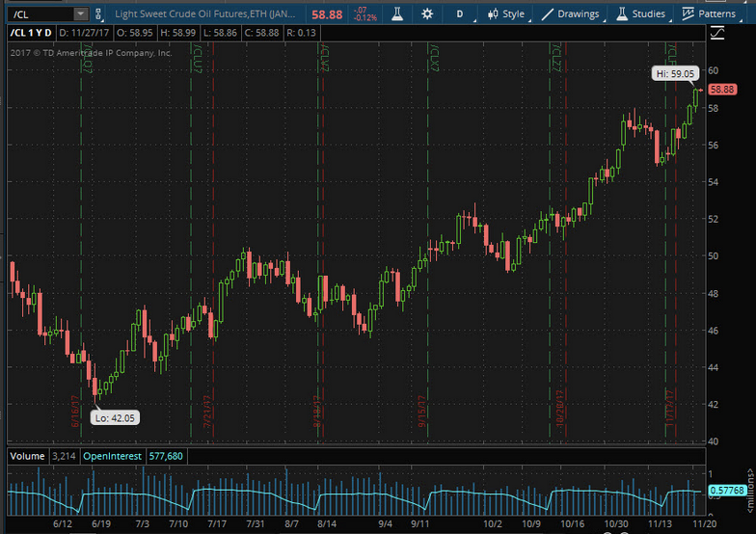This screenshot has width=756, height=534.
Task: Click the 60 level on price axis
Action: (714, 70)
